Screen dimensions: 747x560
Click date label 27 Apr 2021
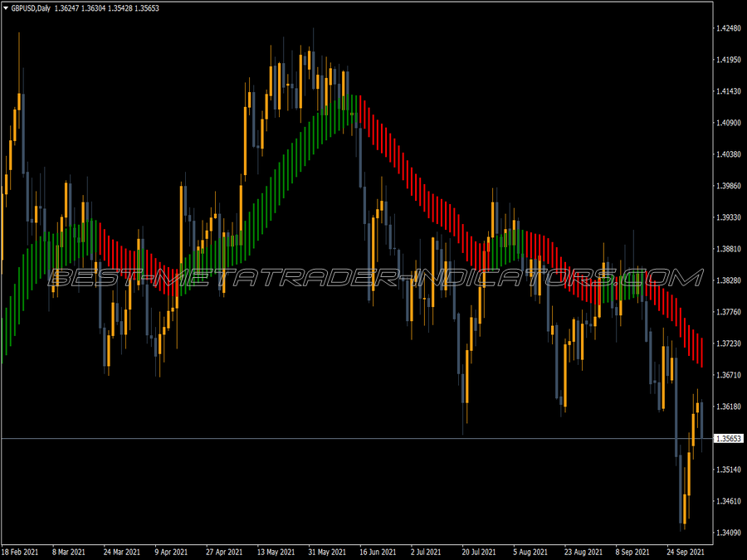click(x=224, y=552)
